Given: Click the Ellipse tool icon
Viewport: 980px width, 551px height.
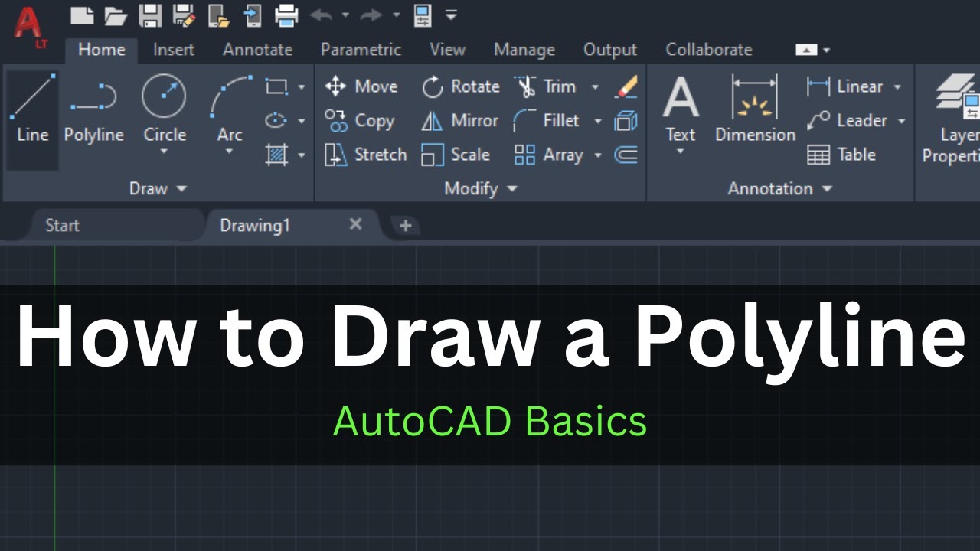Looking at the screenshot, I should point(276,121).
